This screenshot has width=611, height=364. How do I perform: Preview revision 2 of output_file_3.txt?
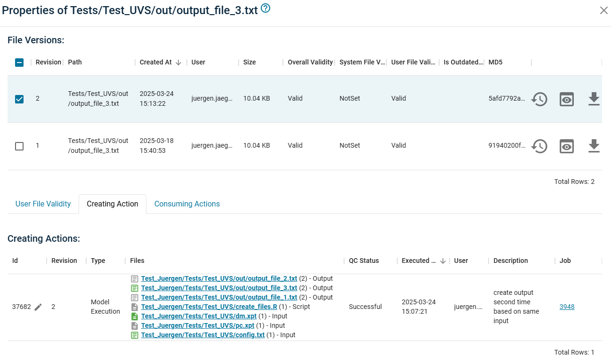(567, 99)
